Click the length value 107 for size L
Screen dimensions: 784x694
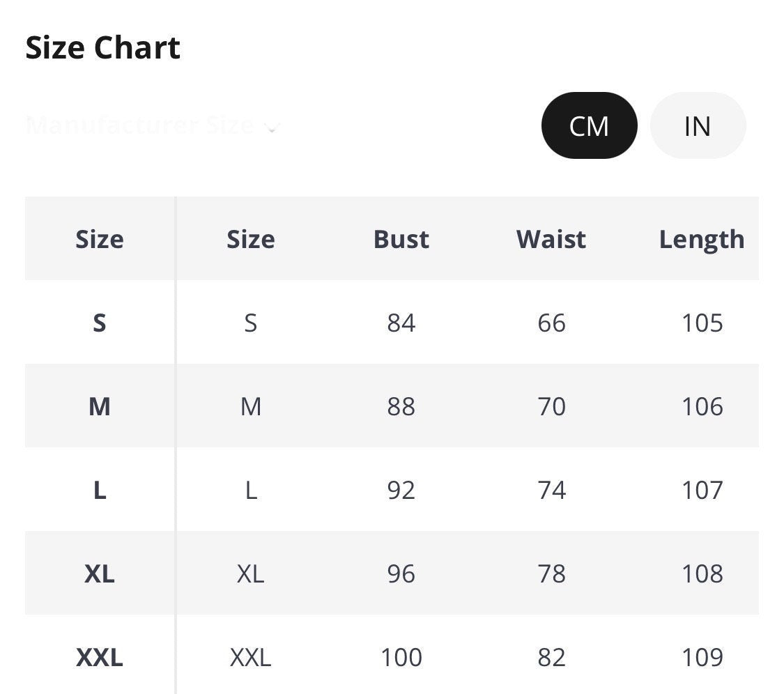click(702, 490)
